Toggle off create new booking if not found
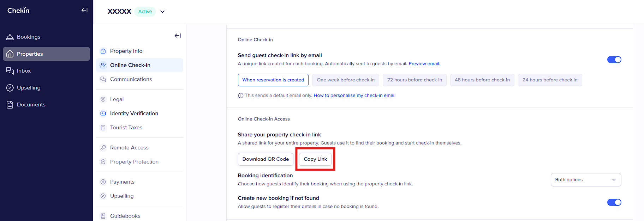This screenshot has height=221, width=644. point(614,202)
